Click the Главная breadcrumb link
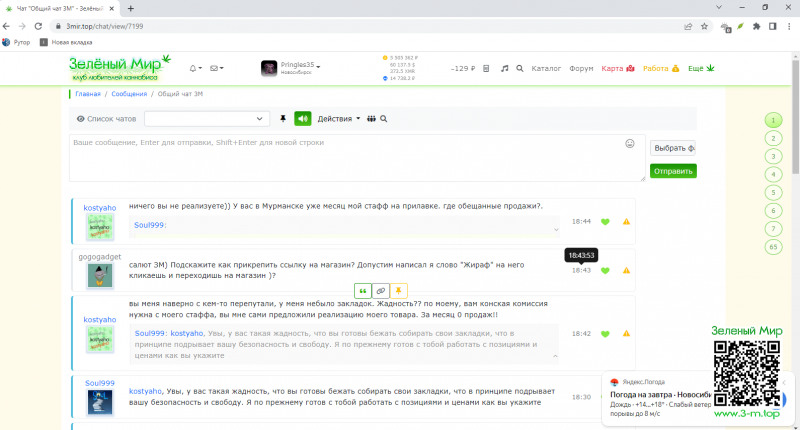The image size is (800, 430). [88, 94]
